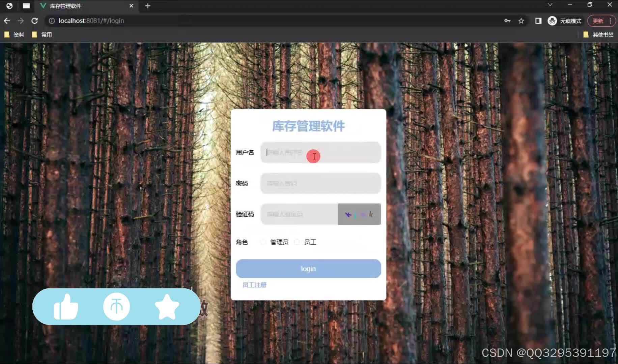Open the tab search chevron
The width and height of the screenshot is (618, 364).
(x=550, y=5)
